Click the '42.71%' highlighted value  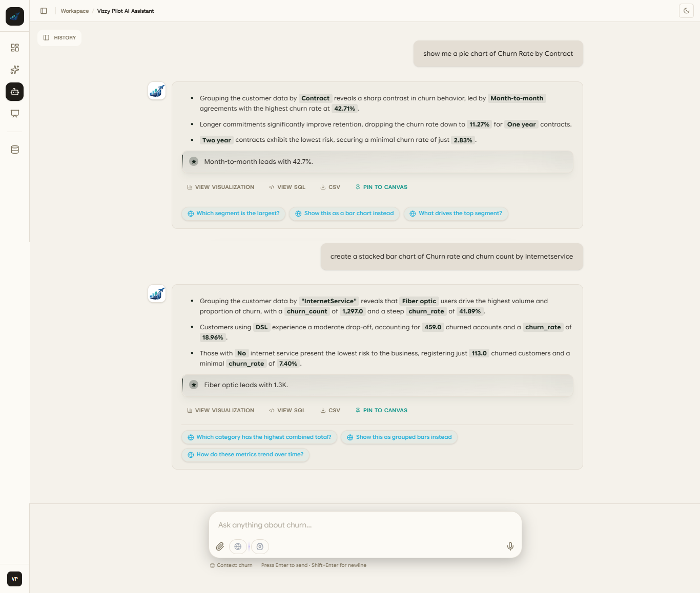click(x=345, y=109)
